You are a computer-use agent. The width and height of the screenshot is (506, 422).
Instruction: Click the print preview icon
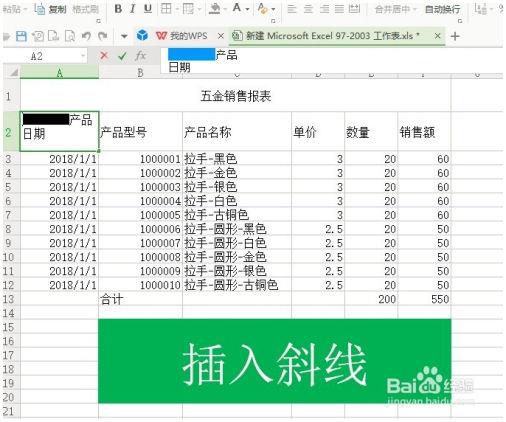(x=70, y=36)
